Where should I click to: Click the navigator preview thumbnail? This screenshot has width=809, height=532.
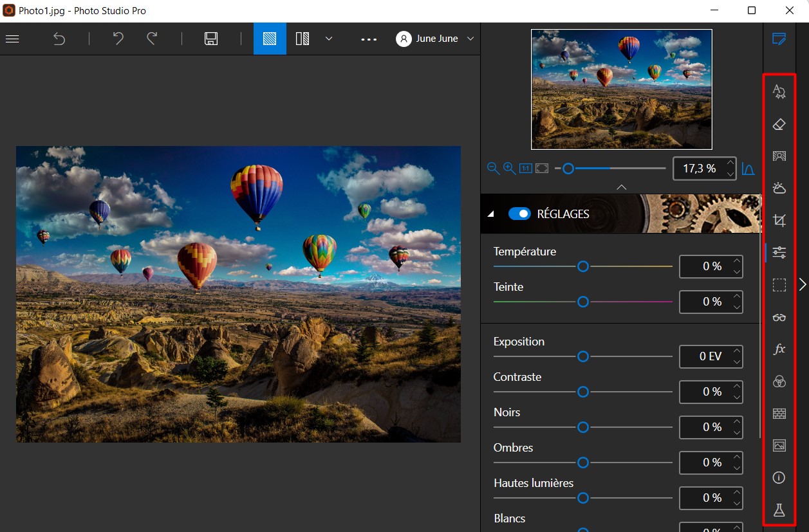622,89
